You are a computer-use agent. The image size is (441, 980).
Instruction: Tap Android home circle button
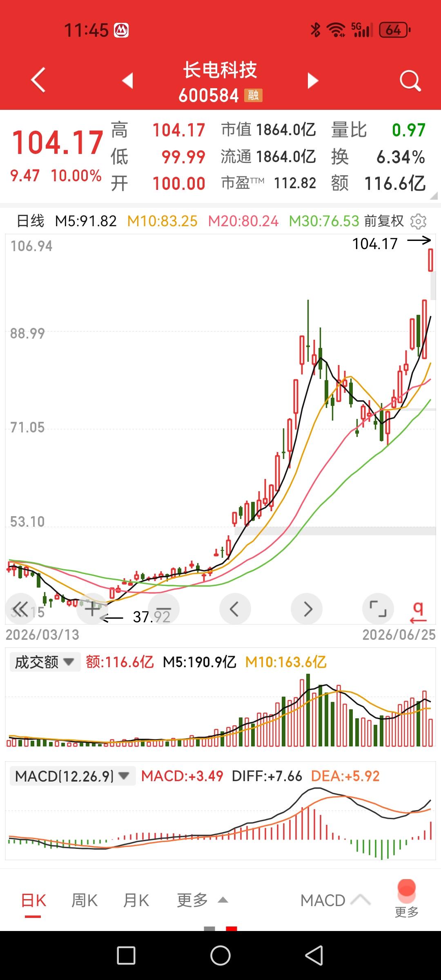click(220, 955)
